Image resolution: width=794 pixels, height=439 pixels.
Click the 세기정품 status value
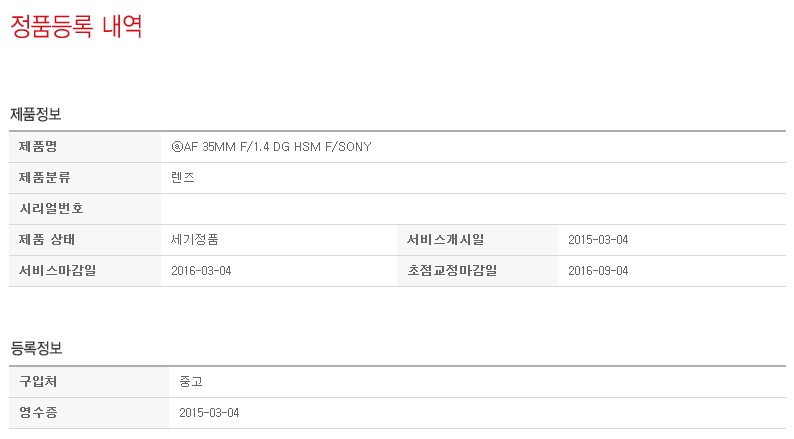click(195, 239)
